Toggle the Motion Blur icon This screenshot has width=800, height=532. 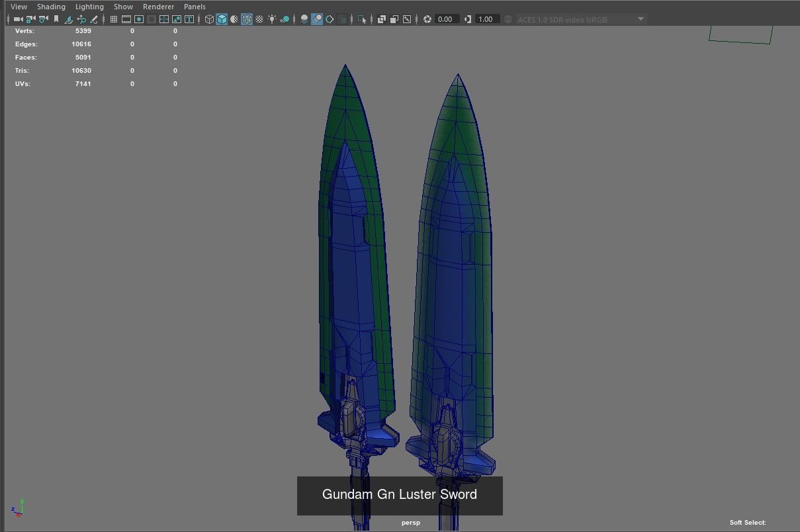(318, 19)
